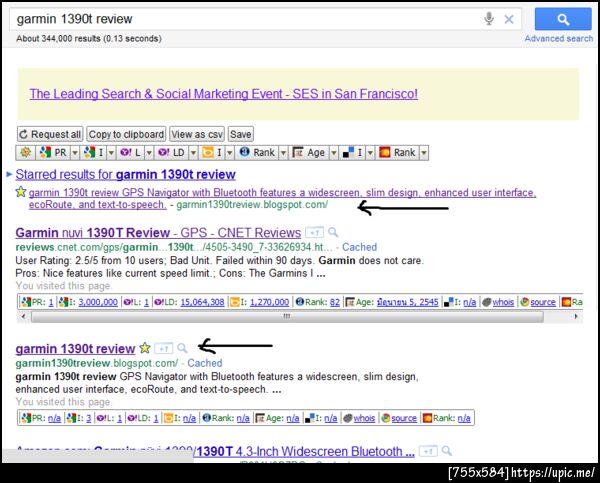Click the Yahoo 'L' links toolbar button

click(131, 152)
